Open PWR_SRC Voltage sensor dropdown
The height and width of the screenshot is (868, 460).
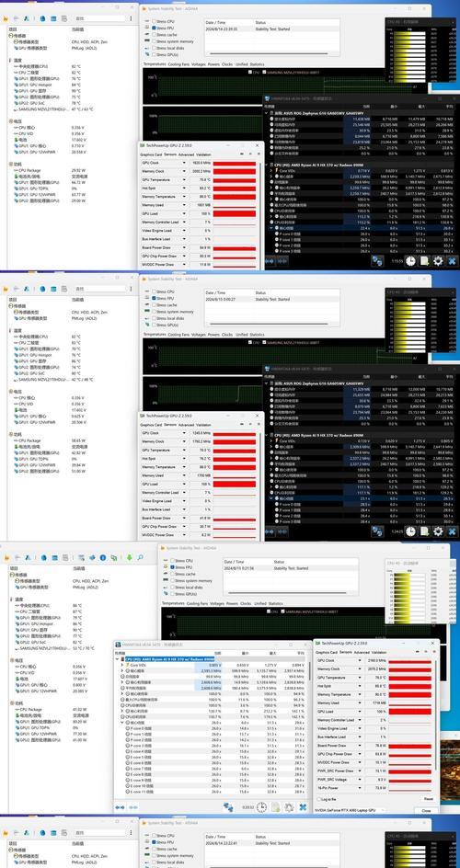click(x=361, y=779)
